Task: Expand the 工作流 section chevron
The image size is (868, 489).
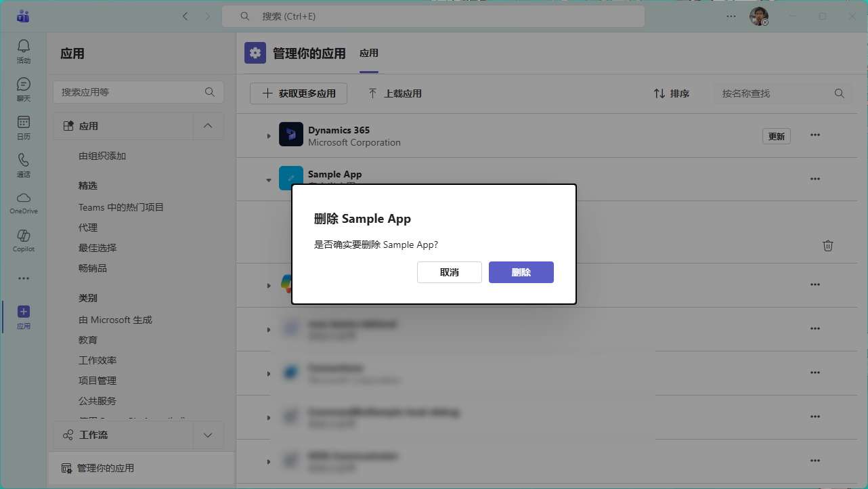Action: pos(209,435)
